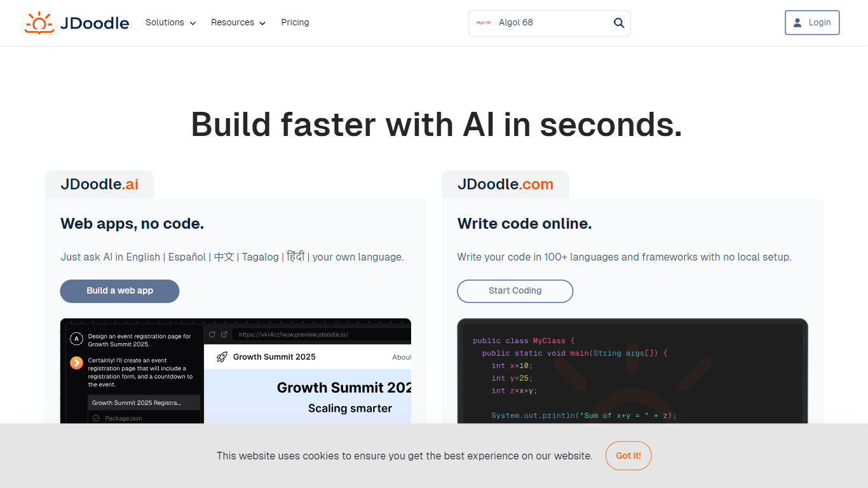Click the Start Coding button
Viewport: 868px width, 488px height.
pyautogui.click(x=515, y=291)
